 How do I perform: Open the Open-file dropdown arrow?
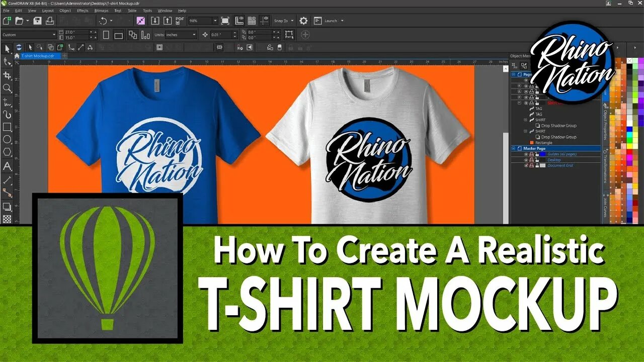(28, 21)
